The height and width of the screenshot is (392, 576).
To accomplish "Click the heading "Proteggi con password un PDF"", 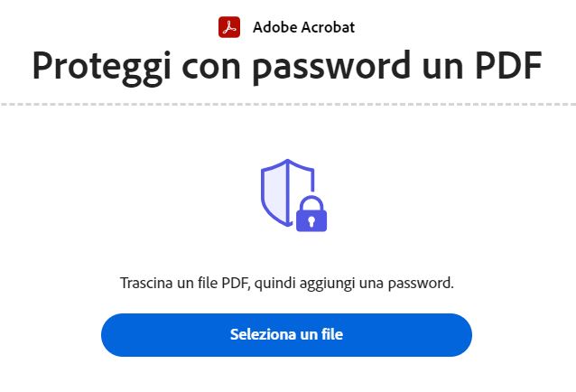I will 287,67.
